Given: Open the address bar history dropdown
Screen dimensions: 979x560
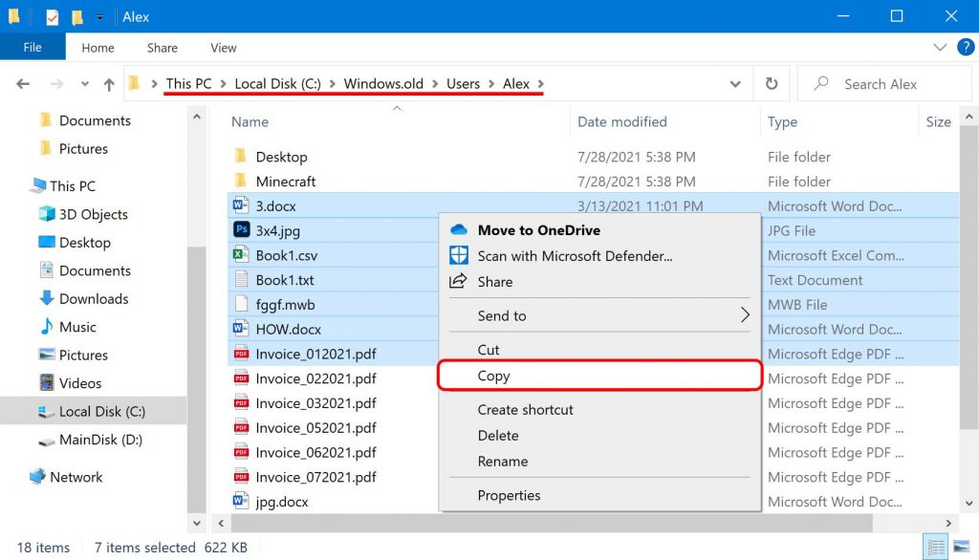Looking at the screenshot, I should pyautogui.click(x=735, y=83).
